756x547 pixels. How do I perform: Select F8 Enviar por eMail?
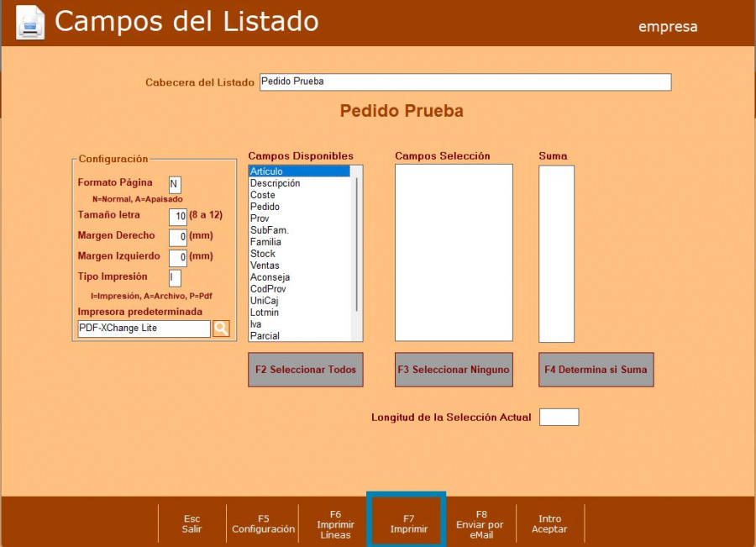tap(481, 523)
